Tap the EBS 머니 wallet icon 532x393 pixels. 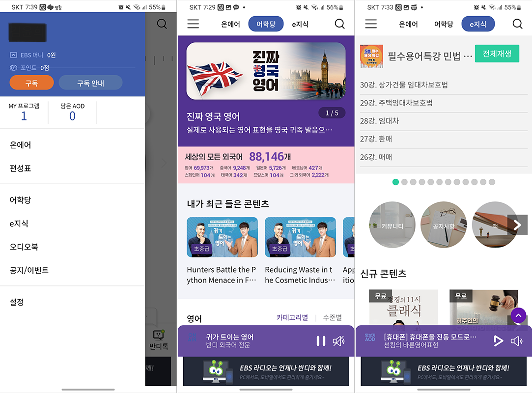tap(14, 55)
